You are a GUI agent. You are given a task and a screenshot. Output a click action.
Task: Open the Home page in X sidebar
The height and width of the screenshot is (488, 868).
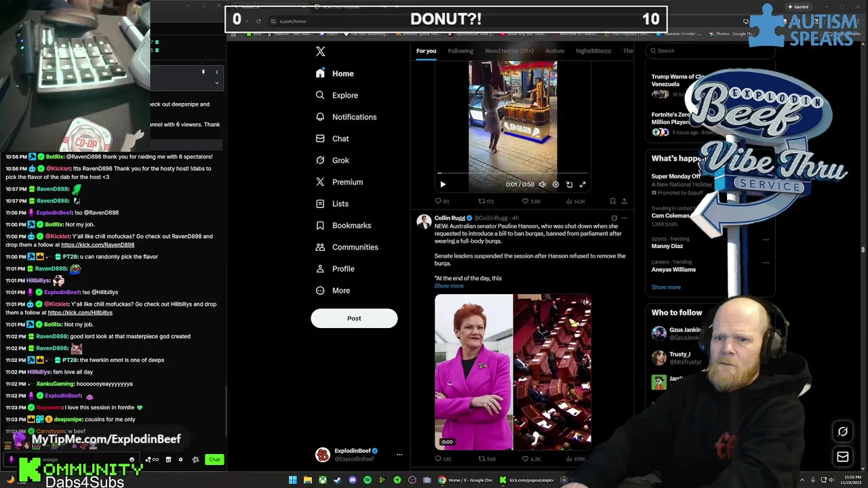[335, 73]
